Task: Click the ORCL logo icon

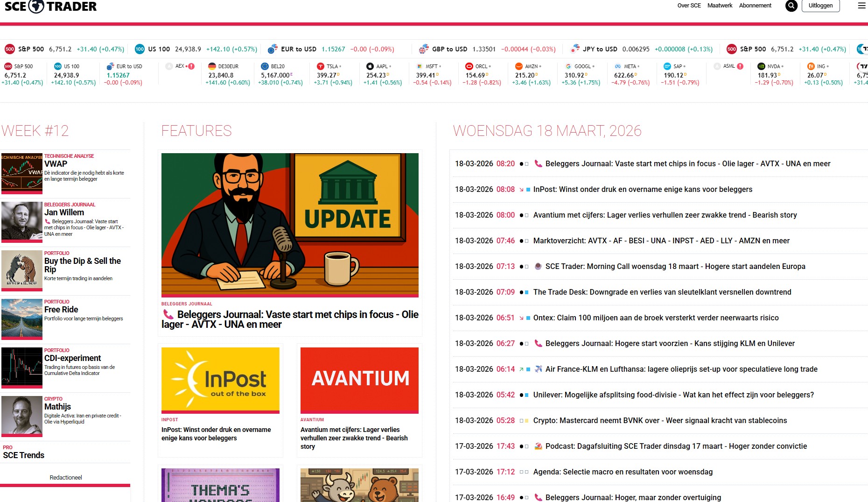Action: point(469,66)
